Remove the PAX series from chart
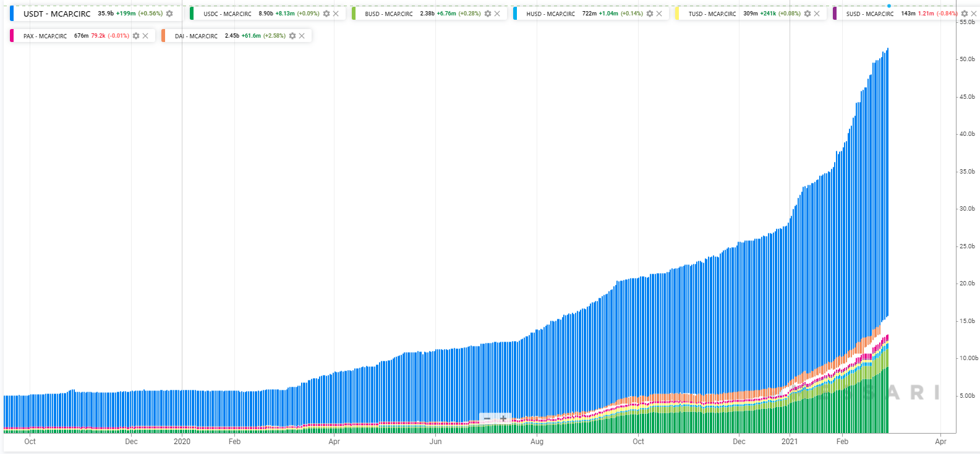 [145, 36]
